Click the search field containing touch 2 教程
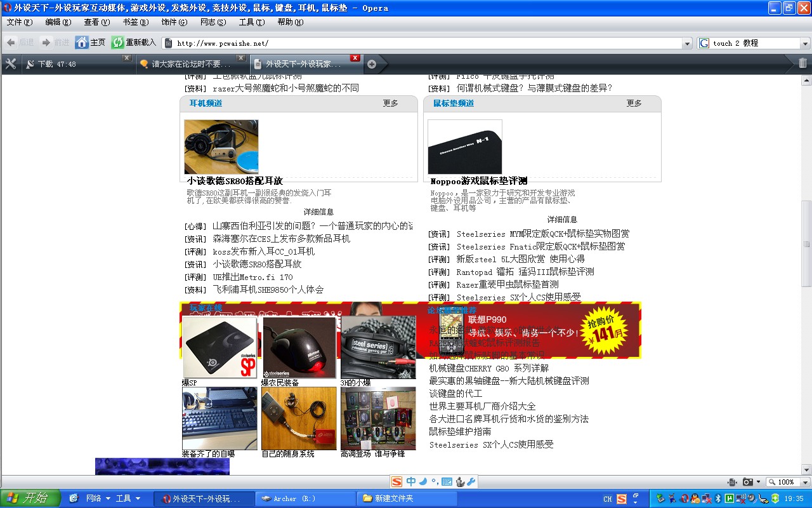This screenshot has height=508, width=812. point(754,43)
